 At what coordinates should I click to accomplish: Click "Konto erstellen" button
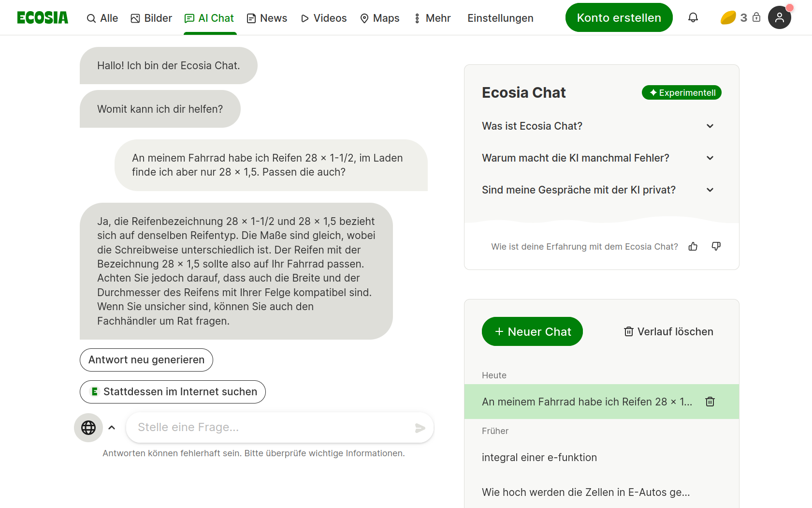[x=619, y=18]
